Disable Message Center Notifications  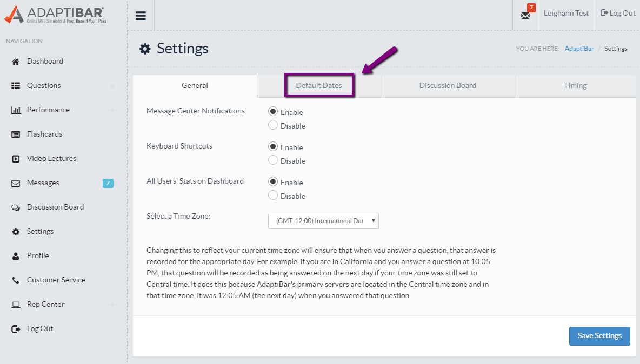click(x=273, y=125)
